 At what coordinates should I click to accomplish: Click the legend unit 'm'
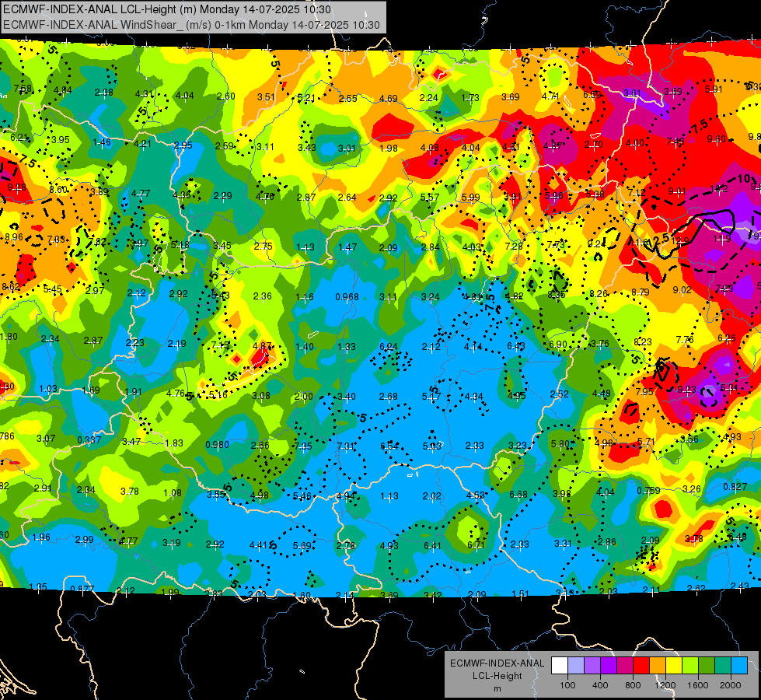[x=497, y=688]
